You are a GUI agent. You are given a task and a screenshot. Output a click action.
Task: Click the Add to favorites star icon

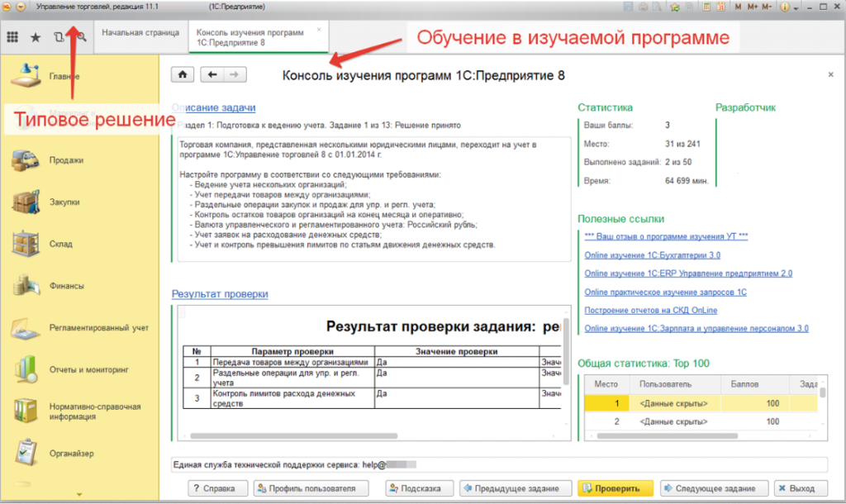(675, 7)
